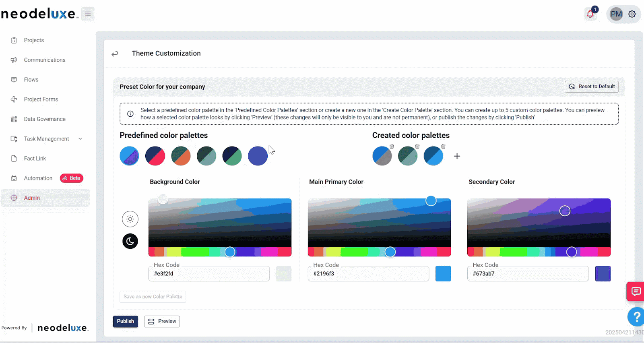Go back using the return arrow
The height and width of the screenshot is (343, 644).
(x=115, y=54)
